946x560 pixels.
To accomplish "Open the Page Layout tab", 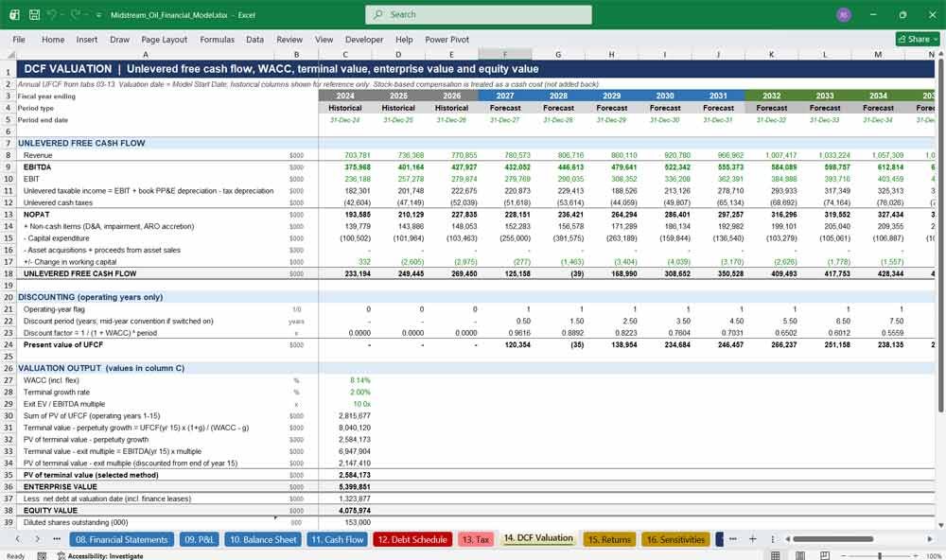I will click(x=164, y=39).
